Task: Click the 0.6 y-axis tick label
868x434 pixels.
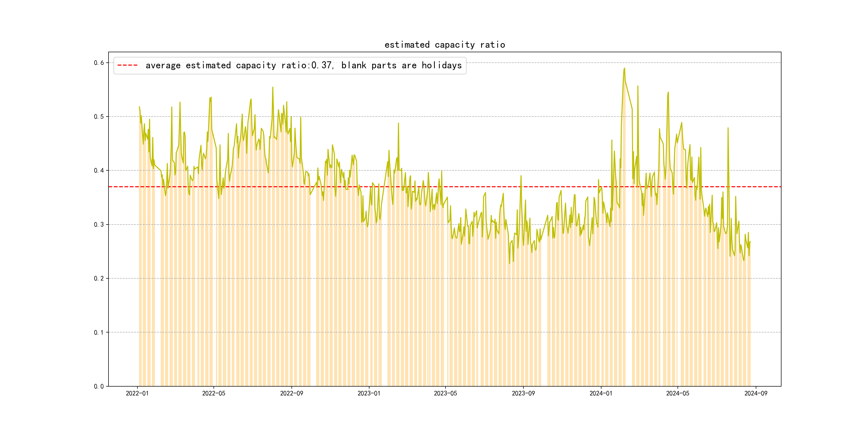Action: point(99,63)
